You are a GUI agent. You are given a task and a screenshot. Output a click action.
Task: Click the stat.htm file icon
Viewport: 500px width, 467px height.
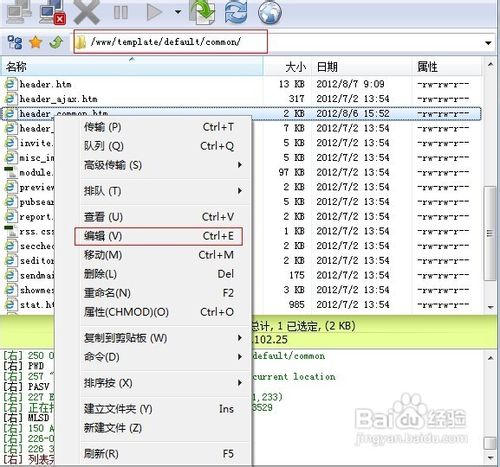10,304
